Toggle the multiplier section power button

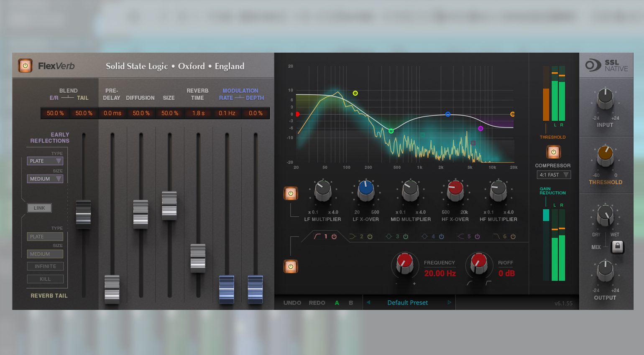tap(291, 193)
